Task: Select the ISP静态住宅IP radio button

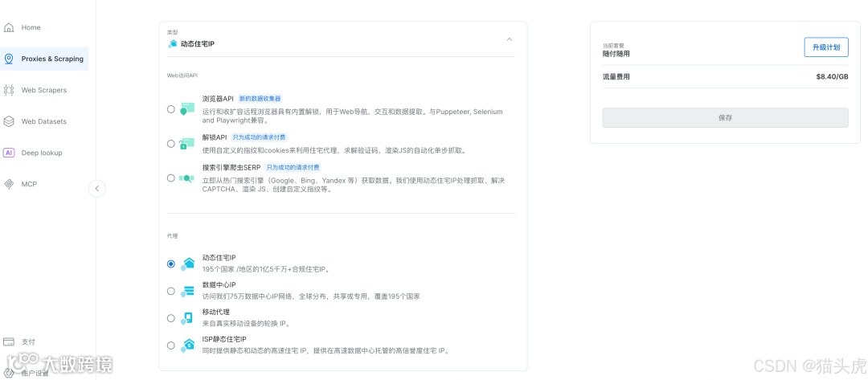Action: 171,345
